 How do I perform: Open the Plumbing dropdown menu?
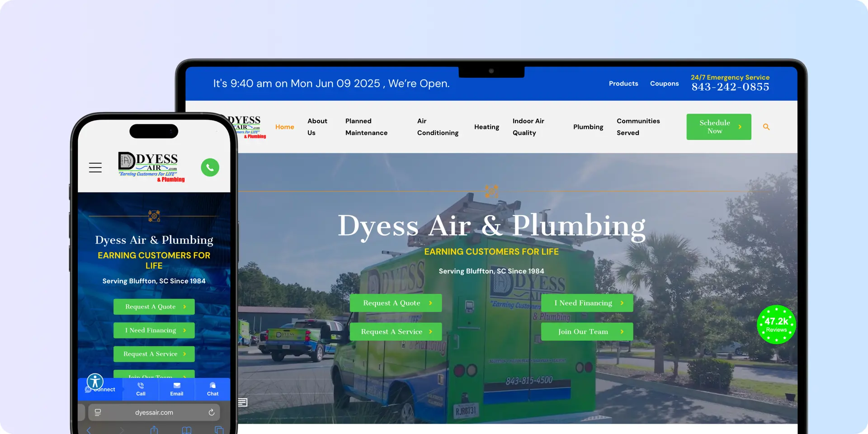(588, 127)
